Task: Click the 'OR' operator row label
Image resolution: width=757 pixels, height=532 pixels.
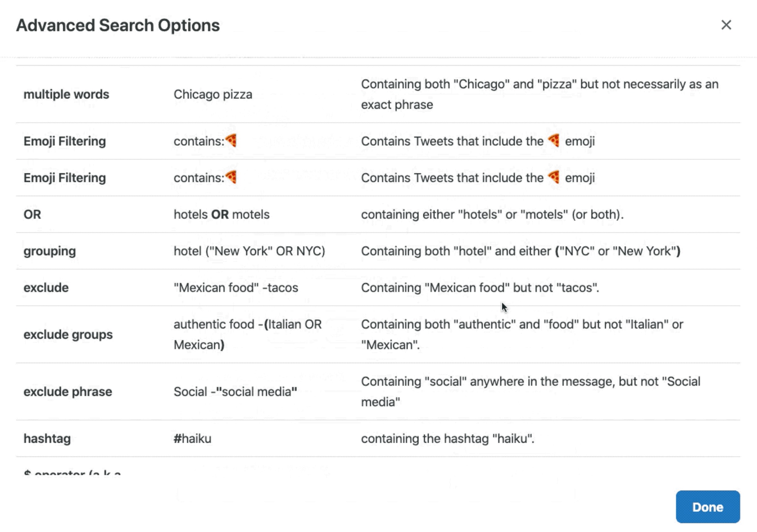Action: [32, 214]
